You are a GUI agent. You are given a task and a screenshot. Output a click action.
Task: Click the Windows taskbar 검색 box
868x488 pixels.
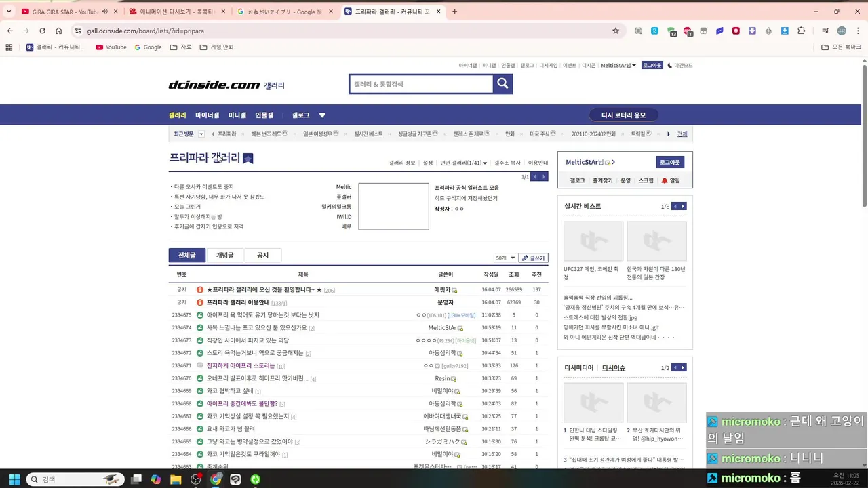pos(74,479)
